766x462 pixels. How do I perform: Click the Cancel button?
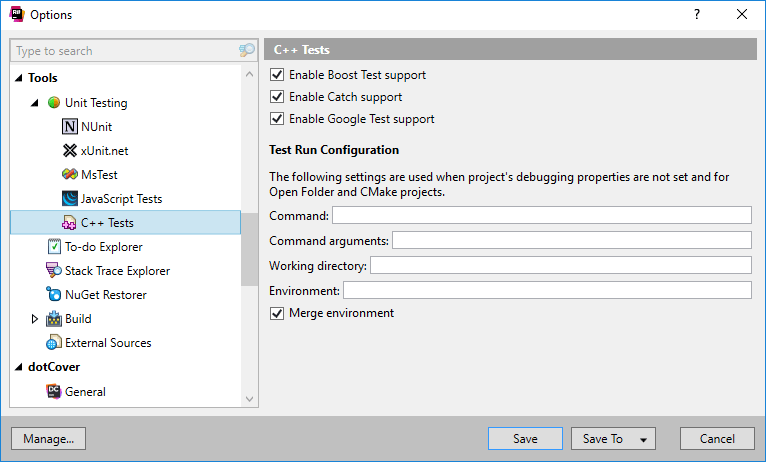pos(717,439)
